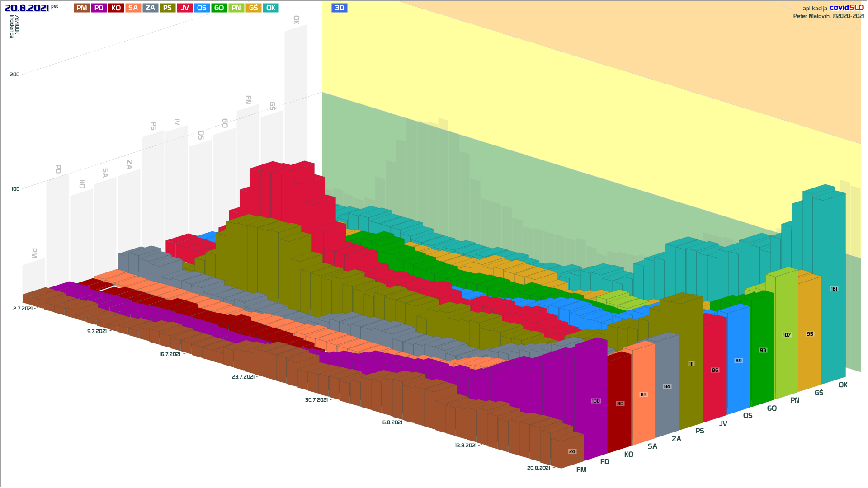
Task: Click the orange SA legend swatch
Action: pos(133,8)
